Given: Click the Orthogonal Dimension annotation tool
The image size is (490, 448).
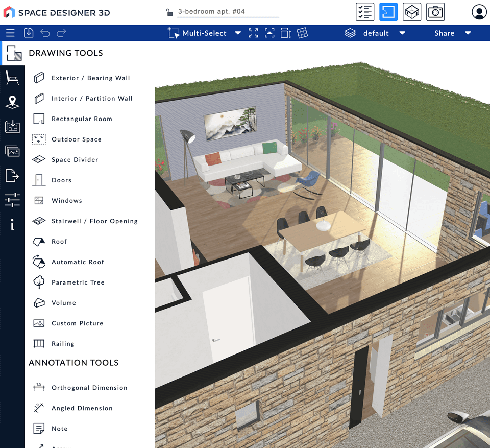Looking at the screenshot, I should 89,388.
